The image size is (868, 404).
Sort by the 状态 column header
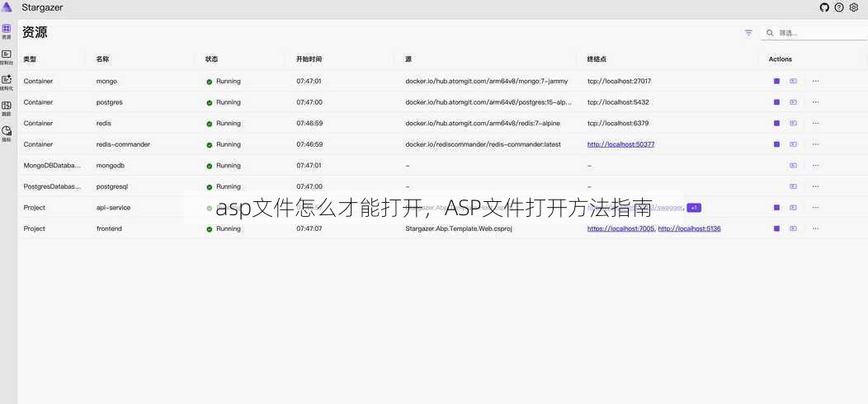211,59
